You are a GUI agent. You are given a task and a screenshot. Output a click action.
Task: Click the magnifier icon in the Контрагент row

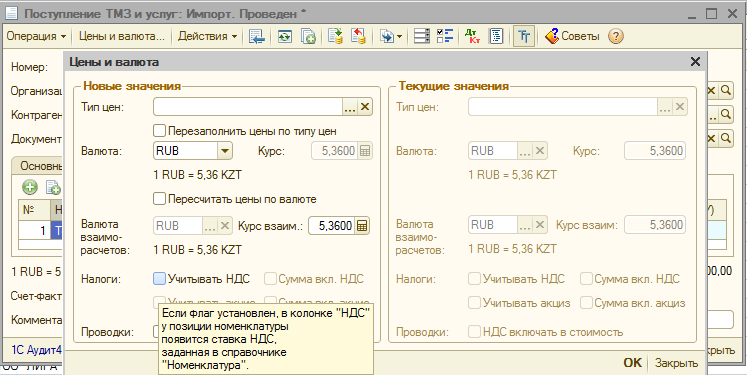(x=725, y=114)
